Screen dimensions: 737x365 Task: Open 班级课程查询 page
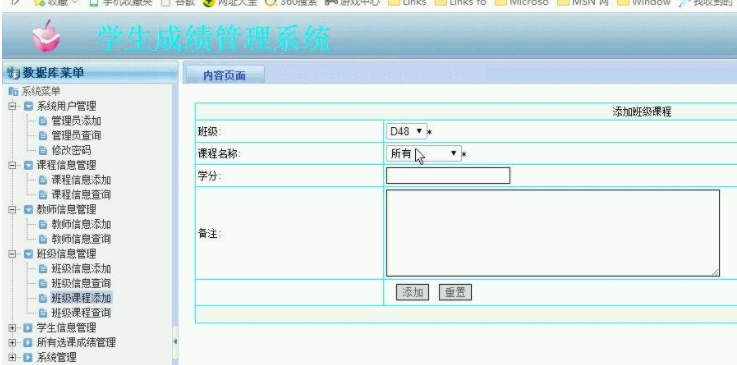pyautogui.click(x=81, y=313)
